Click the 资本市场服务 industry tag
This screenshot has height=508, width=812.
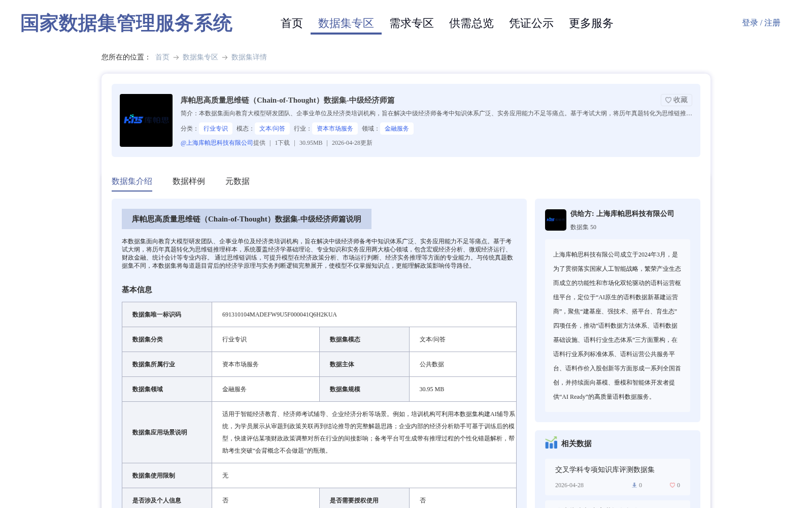(335, 129)
